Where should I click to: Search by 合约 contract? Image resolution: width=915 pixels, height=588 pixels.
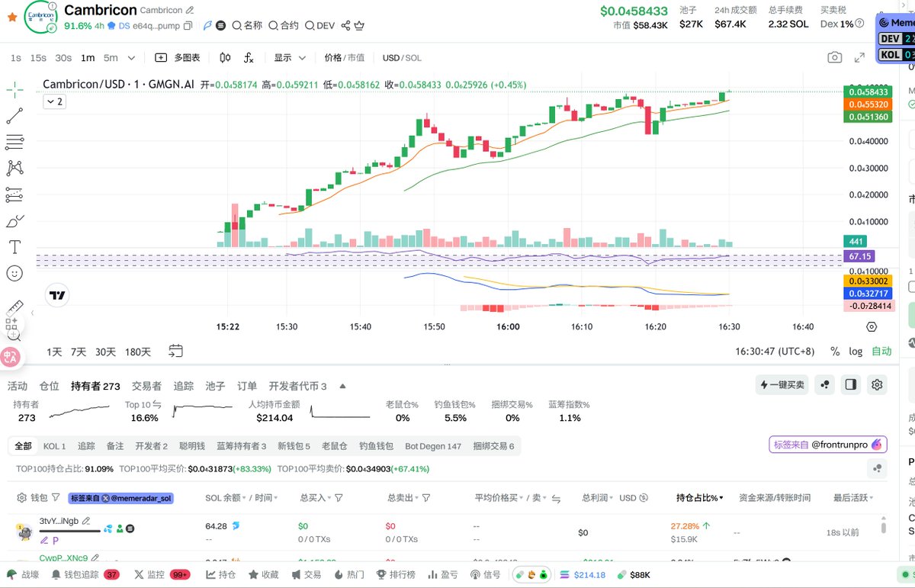click(x=284, y=25)
